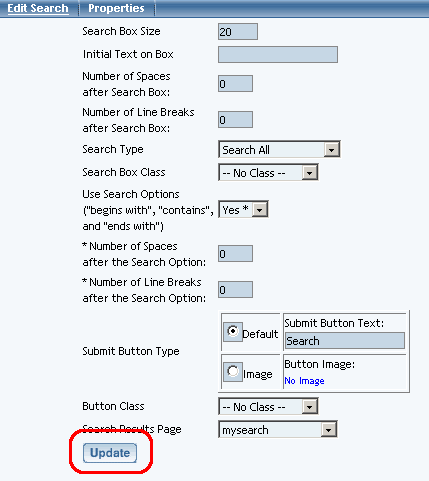Click the Update button
This screenshot has width=429, height=481.
(x=110, y=453)
